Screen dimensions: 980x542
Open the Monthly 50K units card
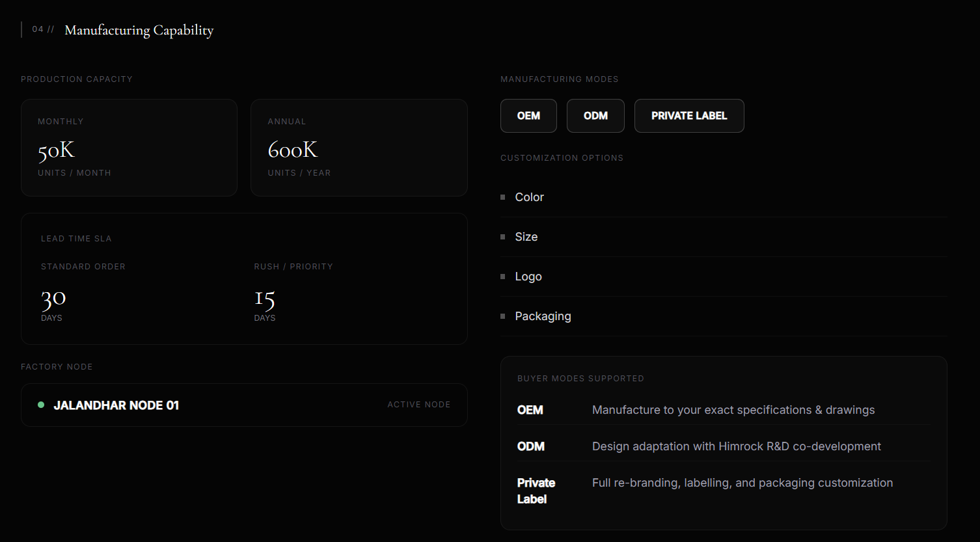point(129,148)
